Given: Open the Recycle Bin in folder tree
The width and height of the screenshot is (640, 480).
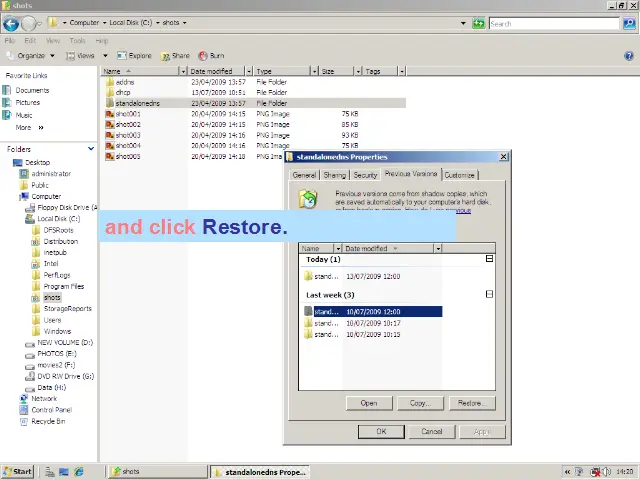Looking at the screenshot, I should point(47,421).
